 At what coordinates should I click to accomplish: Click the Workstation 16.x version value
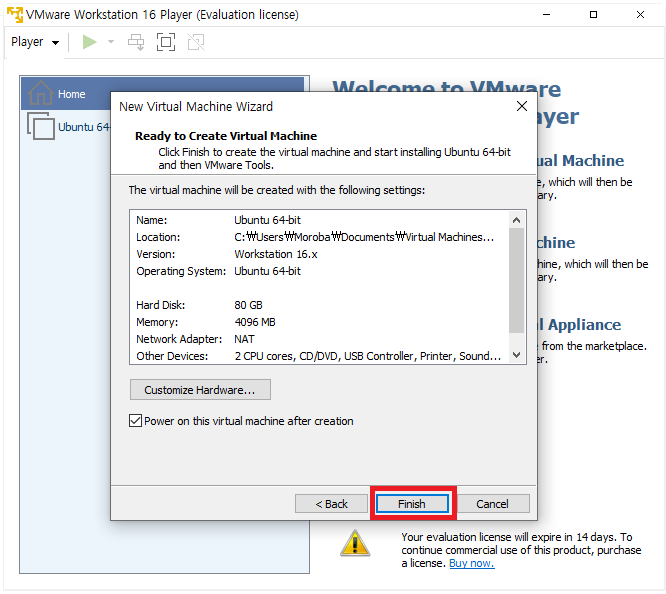276,254
